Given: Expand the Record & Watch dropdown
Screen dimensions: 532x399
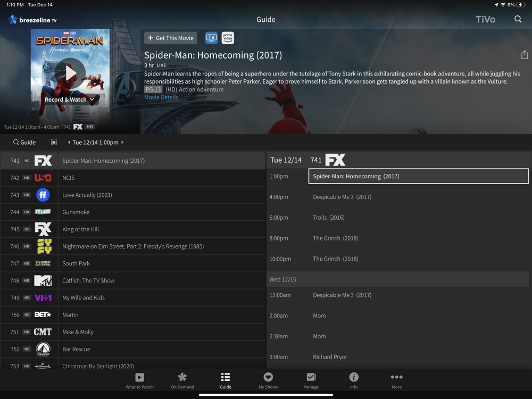Looking at the screenshot, I should (x=70, y=99).
